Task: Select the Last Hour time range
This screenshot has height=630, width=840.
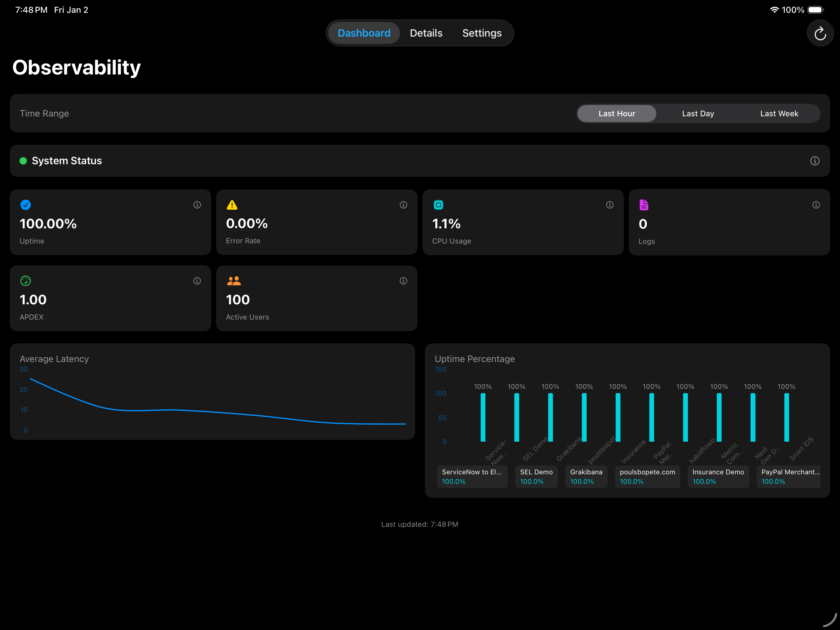Action: coord(616,113)
